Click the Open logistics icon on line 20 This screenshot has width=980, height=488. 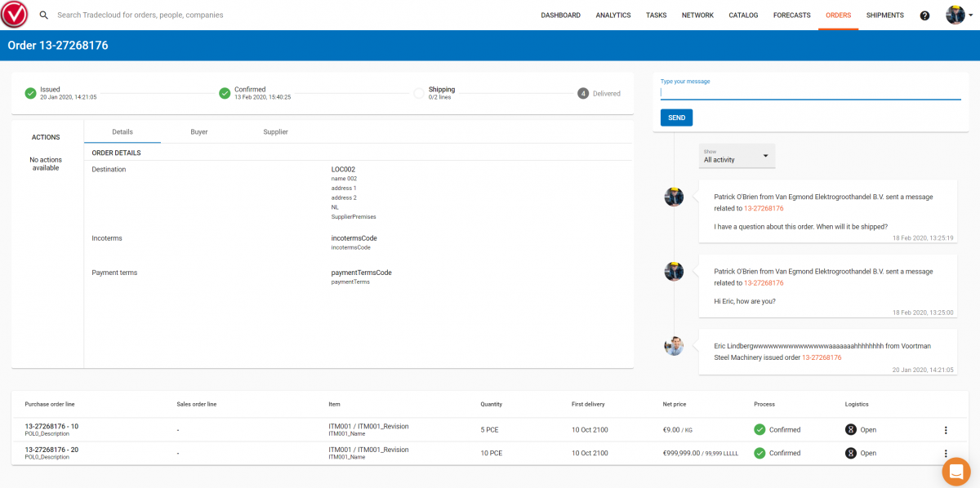(x=849, y=453)
